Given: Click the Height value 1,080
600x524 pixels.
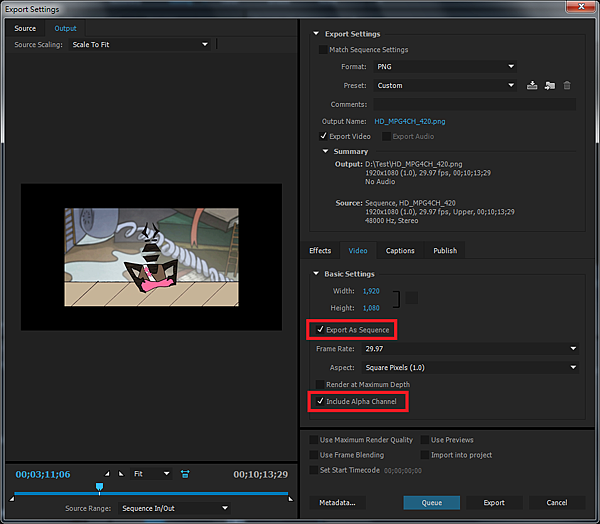Looking at the screenshot, I should pos(371,308).
